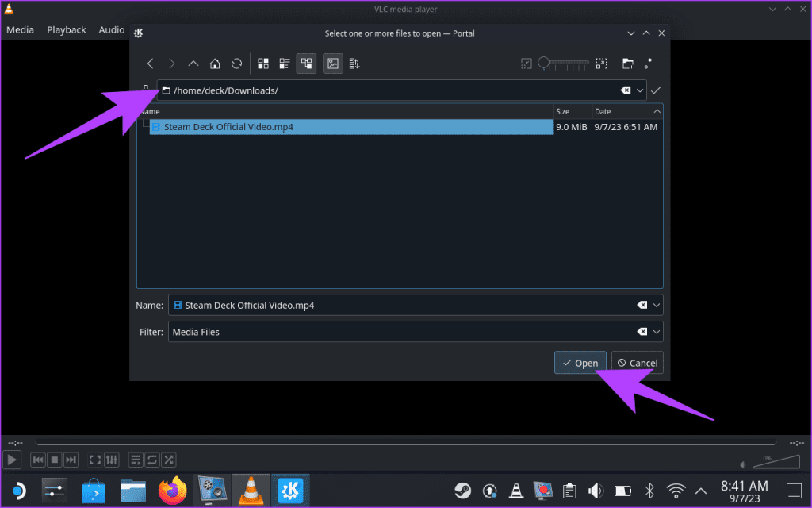This screenshot has width=812, height=508.
Task: Reload the current folder listing
Action: pos(236,63)
